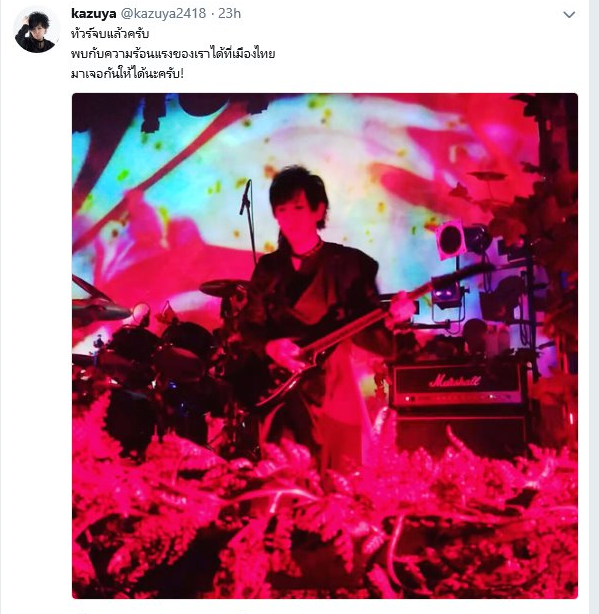
Task: Open the attached concert photo
Action: coord(325,346)
